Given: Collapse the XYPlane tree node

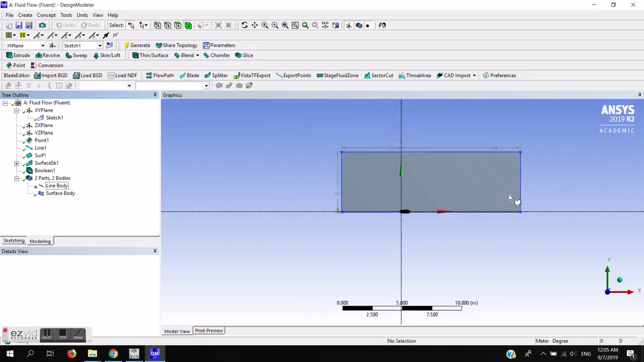Looking at the screenshot, I should (17, 110).
